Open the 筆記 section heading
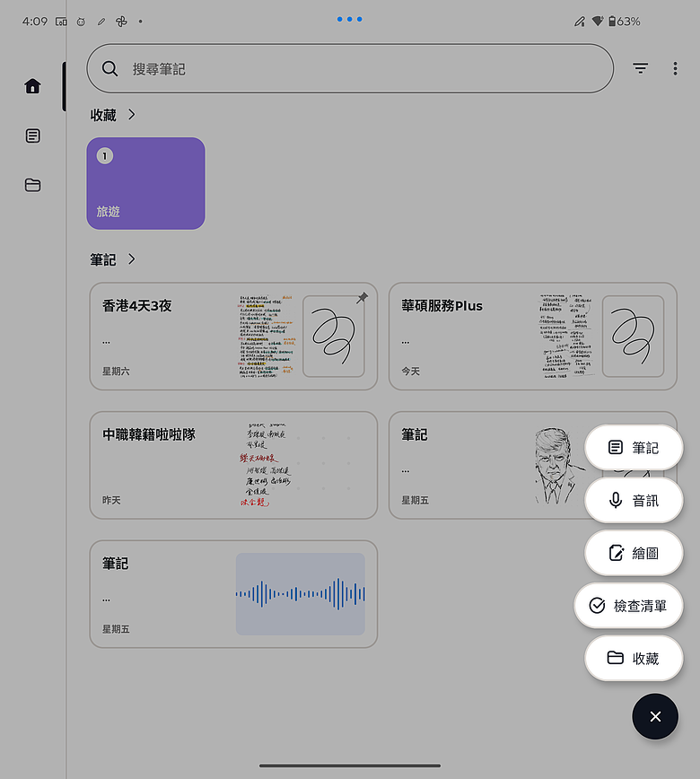Viewport: 700px width, 779px height. [x=103, y=260]
